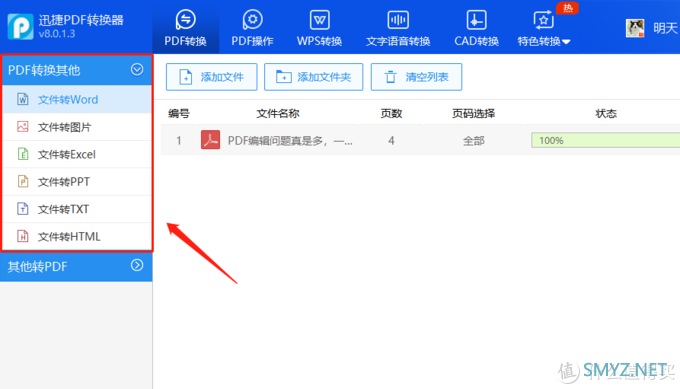
Task: Collapse the PDF转换其他 section
Action: pos(137,69)
